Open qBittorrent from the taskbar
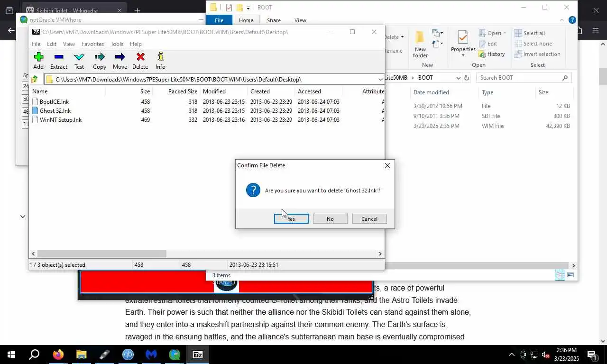 [128, 355]
